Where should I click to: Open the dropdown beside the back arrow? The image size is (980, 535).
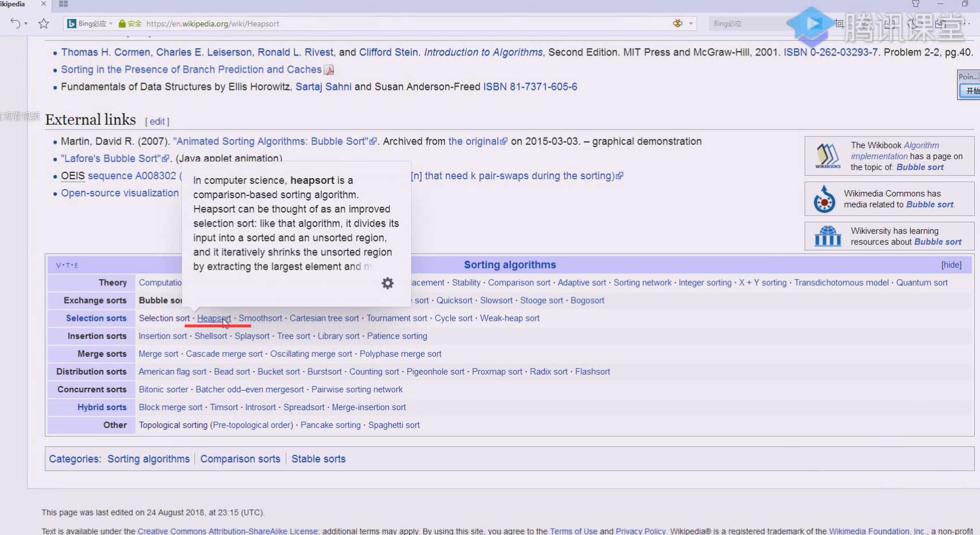[x=26, y=24]
